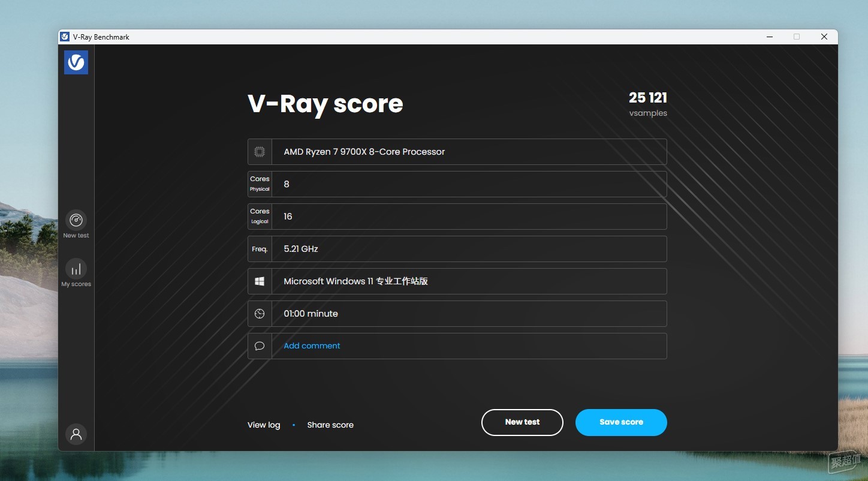Click the Save score button

click(621, 422)
